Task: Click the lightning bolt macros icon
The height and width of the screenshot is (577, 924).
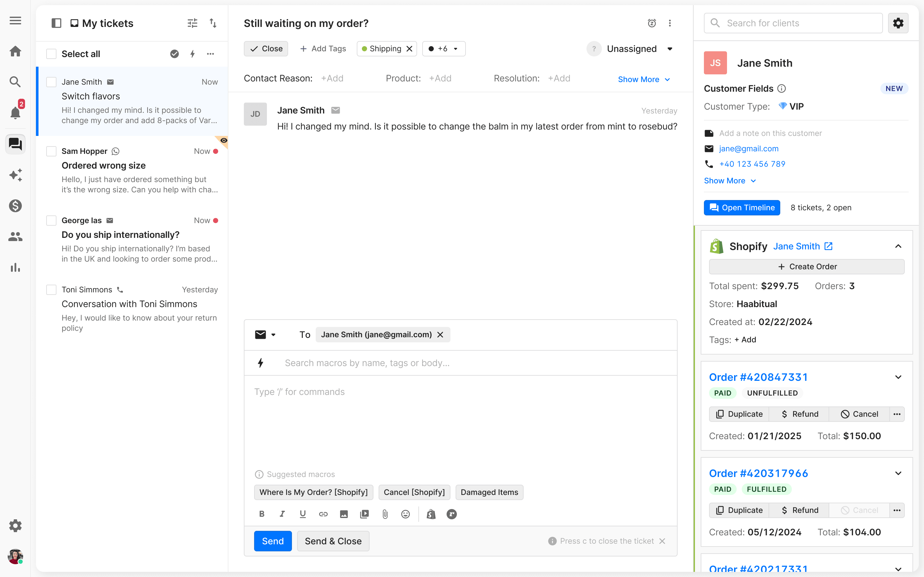Action: point(261,363)
